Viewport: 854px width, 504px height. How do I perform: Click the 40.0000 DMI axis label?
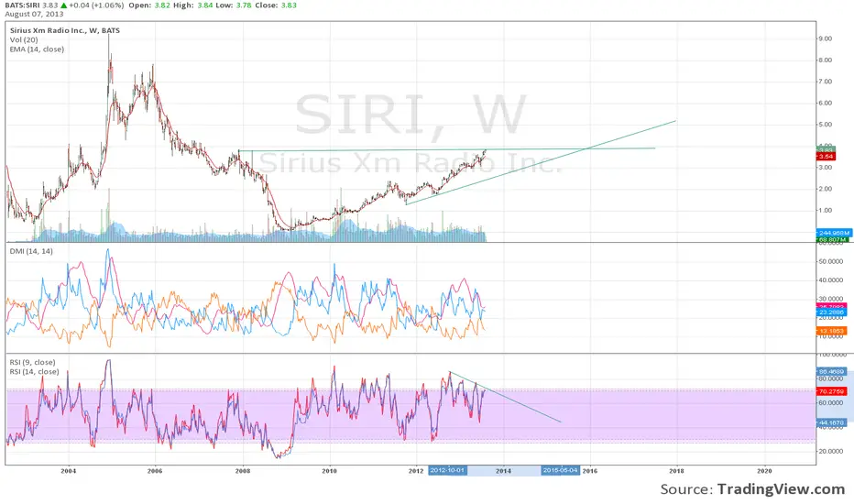(x=830, y=280)
